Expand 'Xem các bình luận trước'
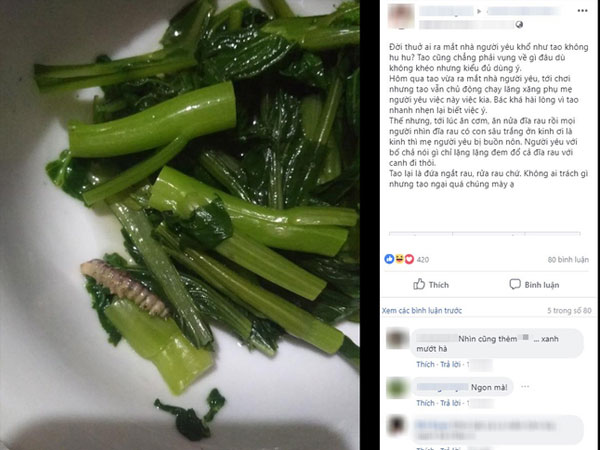 point(422,311)
